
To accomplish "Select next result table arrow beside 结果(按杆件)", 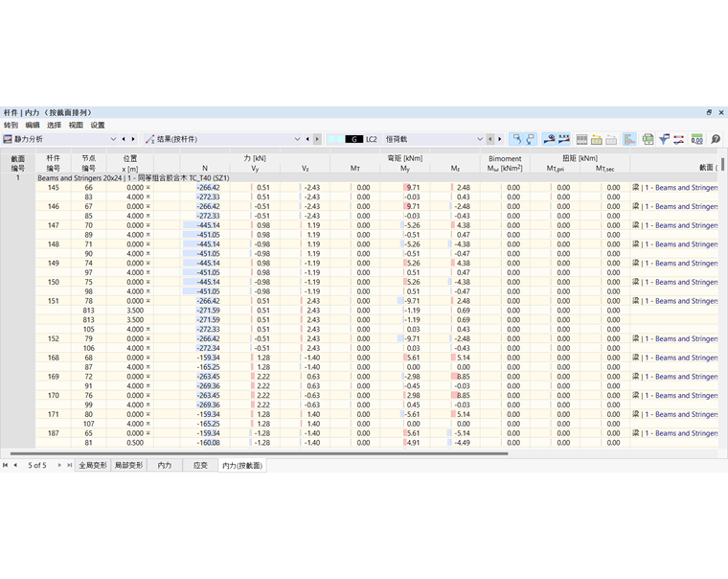I will tap(318, 139).
